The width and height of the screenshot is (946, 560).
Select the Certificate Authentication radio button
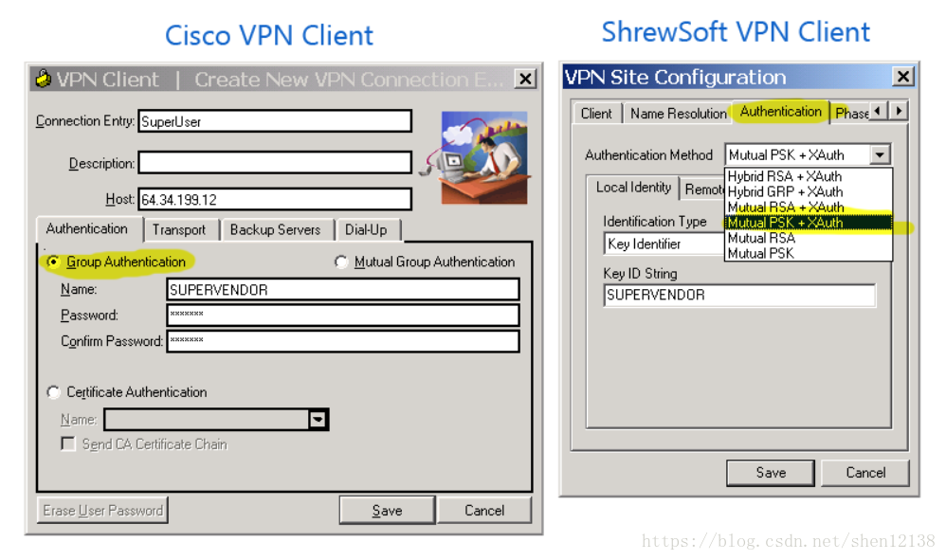[x=54, y=392]
